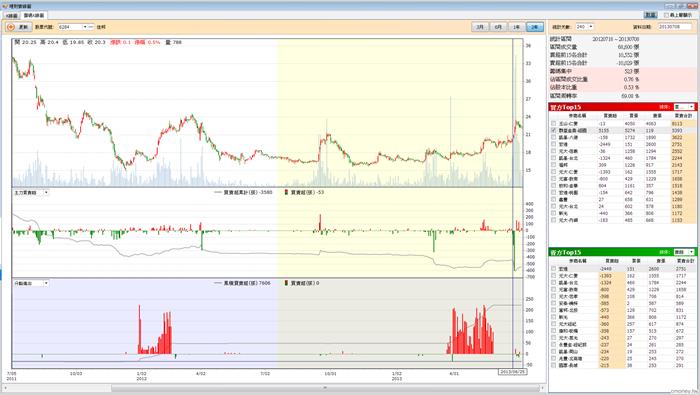Tick buy Top15 row with total 8113
Viewport: 700px width, 395px height.
point(554,123)
